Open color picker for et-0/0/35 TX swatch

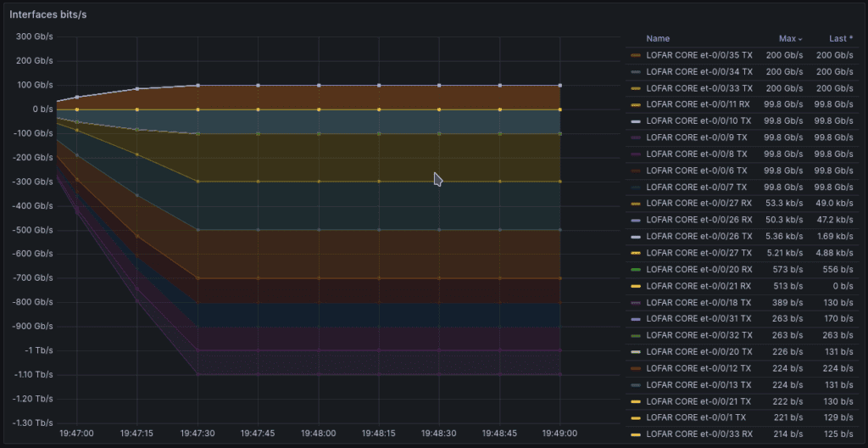click(636, 55)
